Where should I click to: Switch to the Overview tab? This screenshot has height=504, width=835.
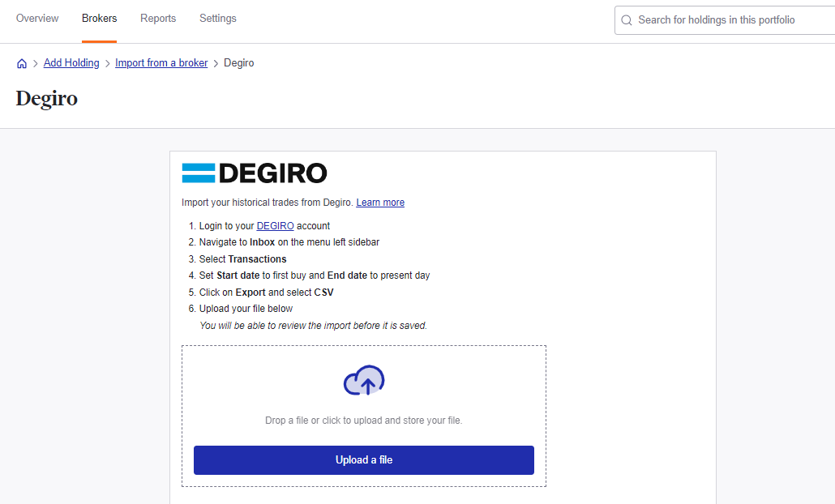tap(36, 18)
